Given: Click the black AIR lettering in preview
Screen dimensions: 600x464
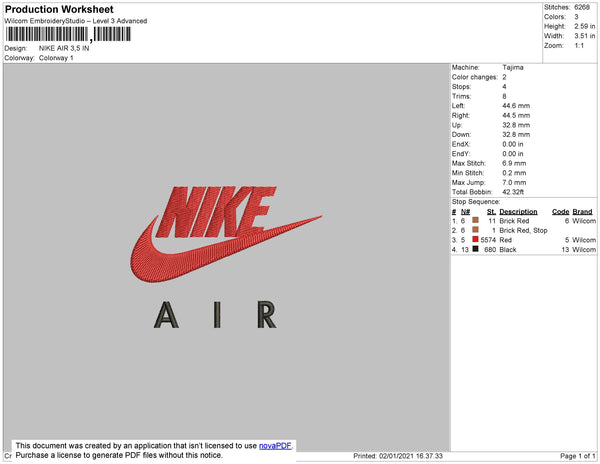Looking at the screenshot, I should 215,315.
